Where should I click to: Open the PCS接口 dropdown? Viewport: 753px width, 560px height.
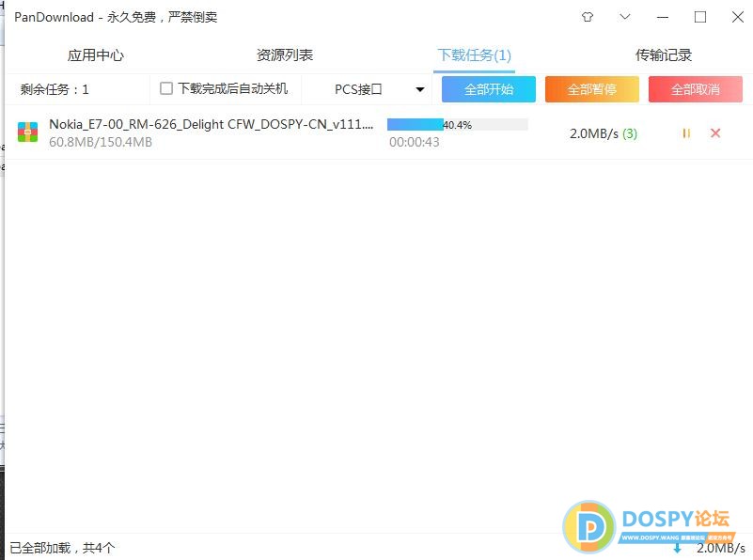pos(381,89)
